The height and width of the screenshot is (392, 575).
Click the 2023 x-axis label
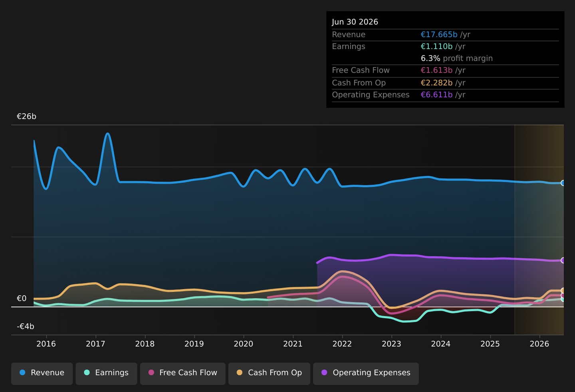pos(391,344)
